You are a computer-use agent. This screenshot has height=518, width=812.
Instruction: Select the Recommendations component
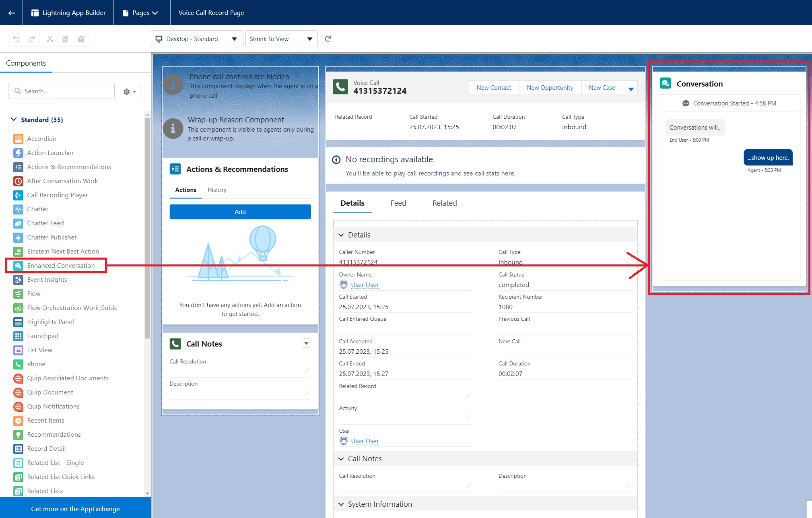pos(47,435)
